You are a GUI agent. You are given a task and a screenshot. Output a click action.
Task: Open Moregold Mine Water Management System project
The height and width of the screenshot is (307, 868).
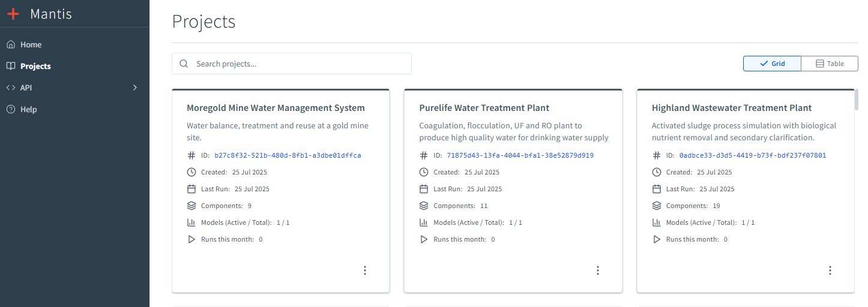pyautogui.click(x=276, y=108)
